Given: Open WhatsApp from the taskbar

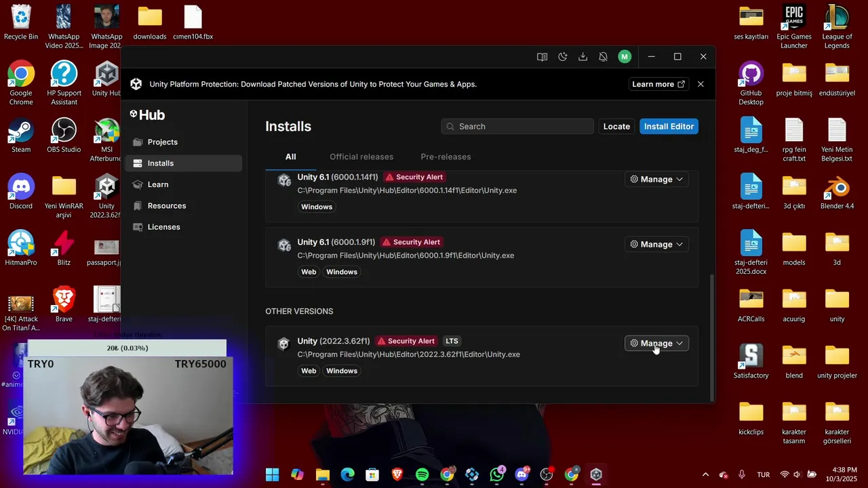Looking at the screenshot, I should [x=497, y=474].
